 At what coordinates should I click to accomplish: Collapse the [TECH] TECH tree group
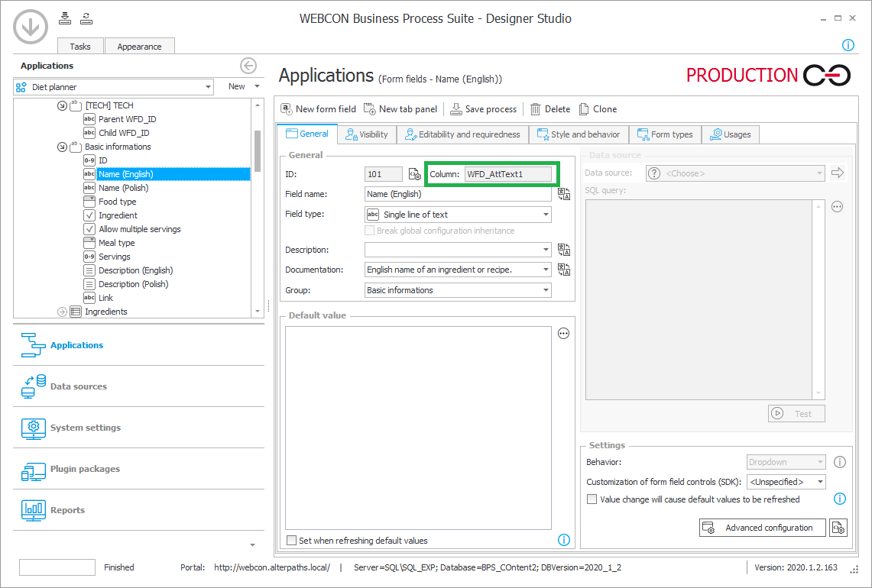63,105
